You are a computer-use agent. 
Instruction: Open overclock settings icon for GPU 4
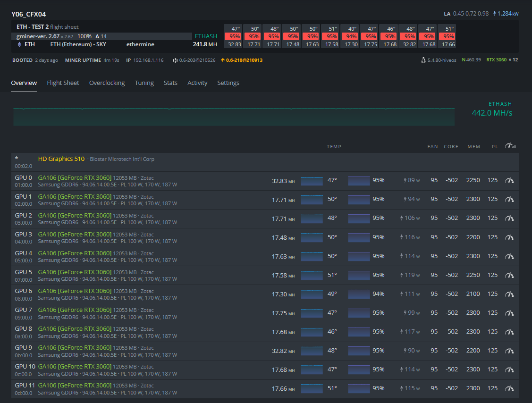pos(509,256)
